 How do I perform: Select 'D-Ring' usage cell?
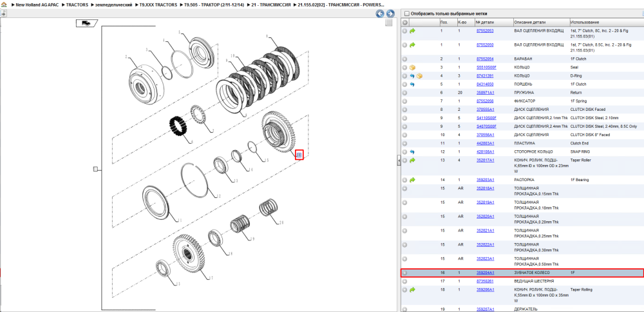click(x=576, y=76)
